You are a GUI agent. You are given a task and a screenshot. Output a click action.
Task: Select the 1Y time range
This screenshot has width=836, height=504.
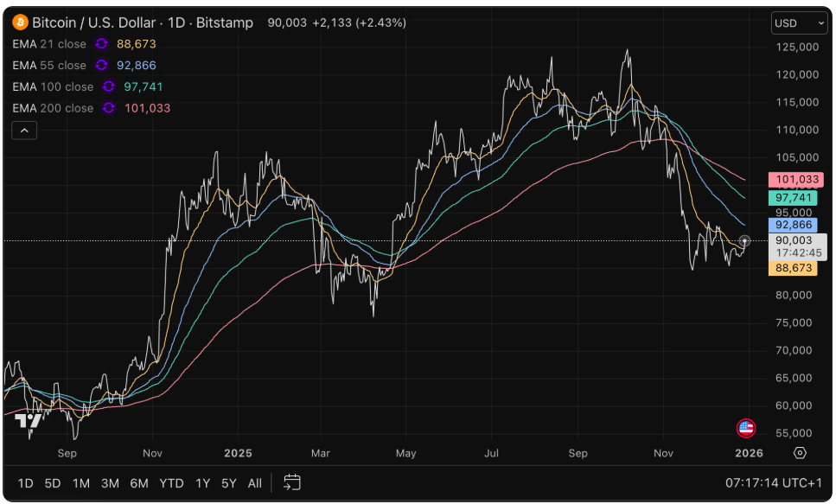(x=202, y=483)
